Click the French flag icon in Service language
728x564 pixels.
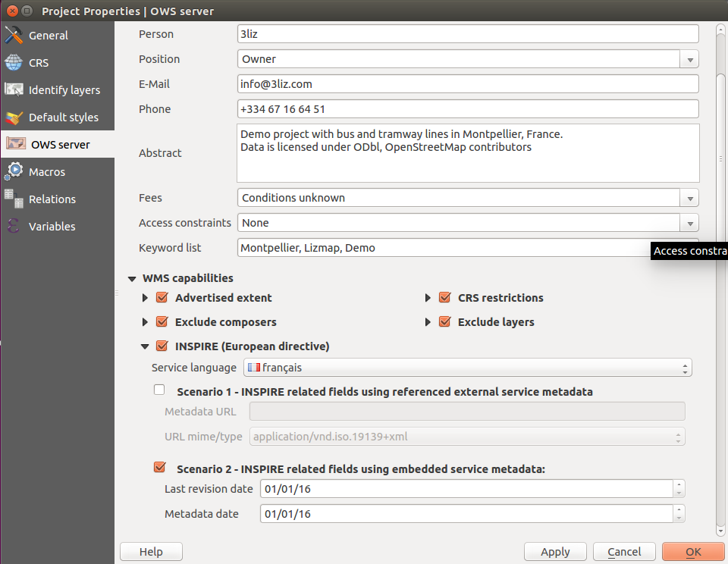point(253,368)
